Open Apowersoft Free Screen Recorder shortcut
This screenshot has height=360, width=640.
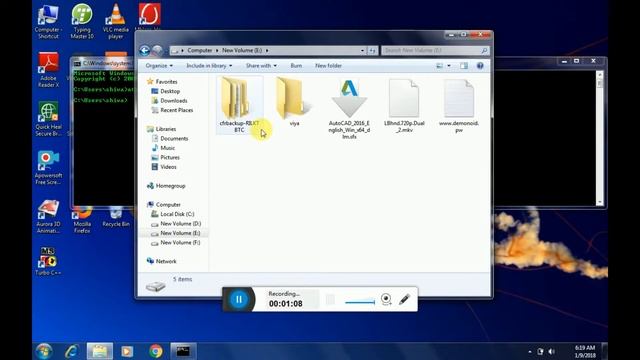pos(49,167)
